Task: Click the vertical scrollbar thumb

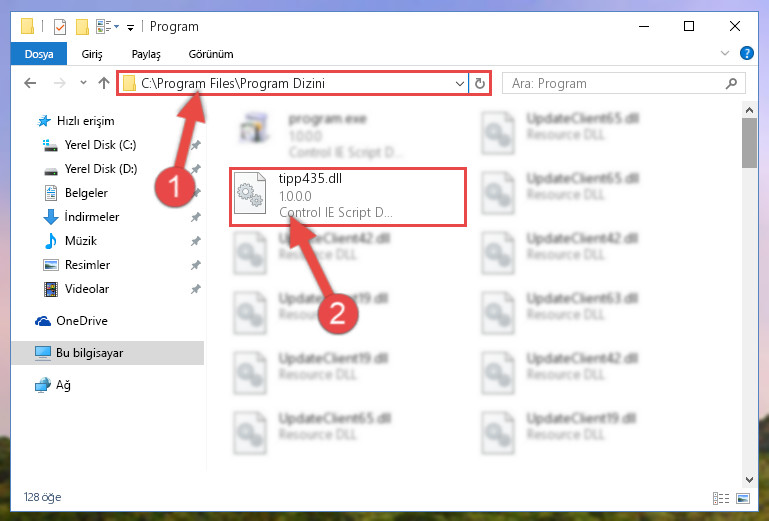Action: pos(749,143)
